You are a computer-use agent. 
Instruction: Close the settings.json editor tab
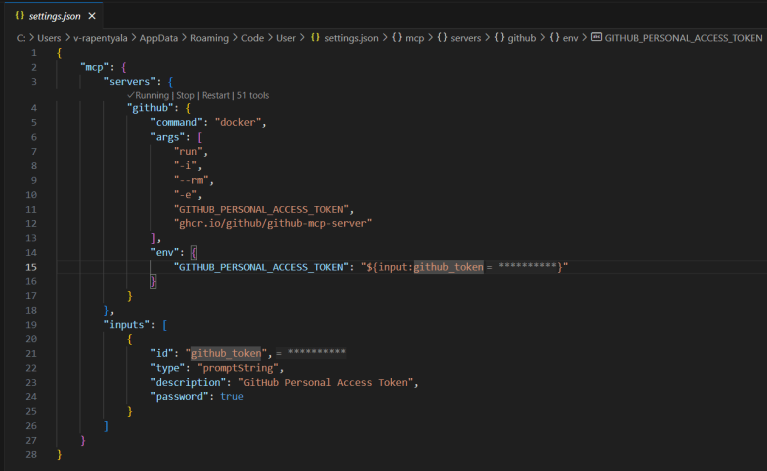(x=93, y=16)
